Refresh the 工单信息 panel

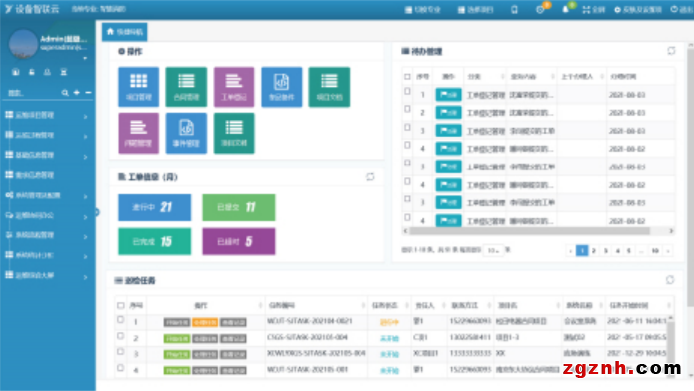point(370,177)
